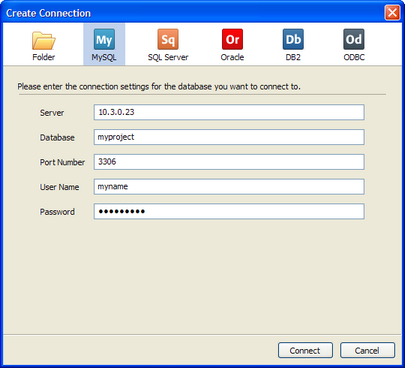
Task: Click the Database label
Action: pyautogui.click(x=57, y=137)
